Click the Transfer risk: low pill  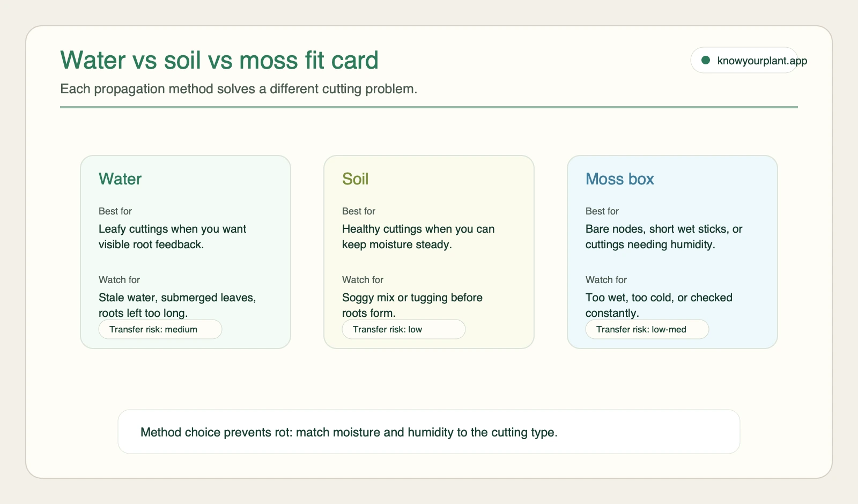pyautogui.click(x=404, y=329)
